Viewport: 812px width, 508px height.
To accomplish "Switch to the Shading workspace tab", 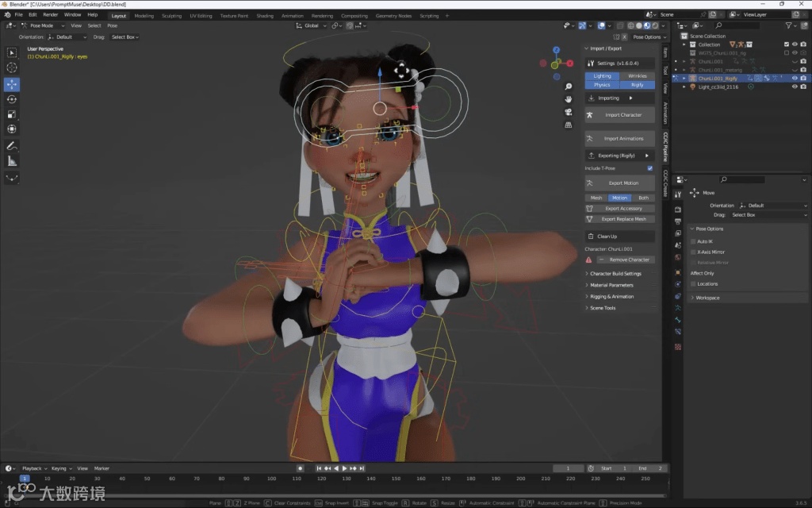I will (x=265, y=16).
